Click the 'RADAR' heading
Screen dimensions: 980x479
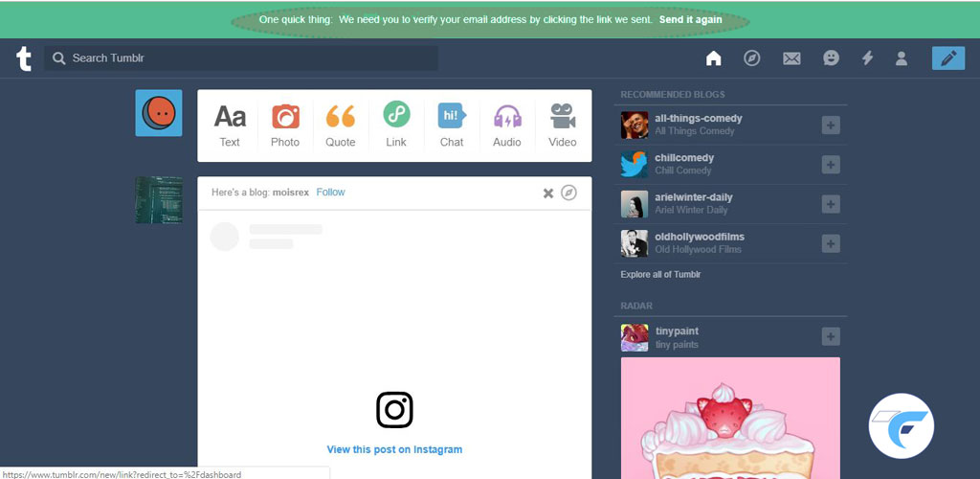pyautogui.click(x=636, y=306)
